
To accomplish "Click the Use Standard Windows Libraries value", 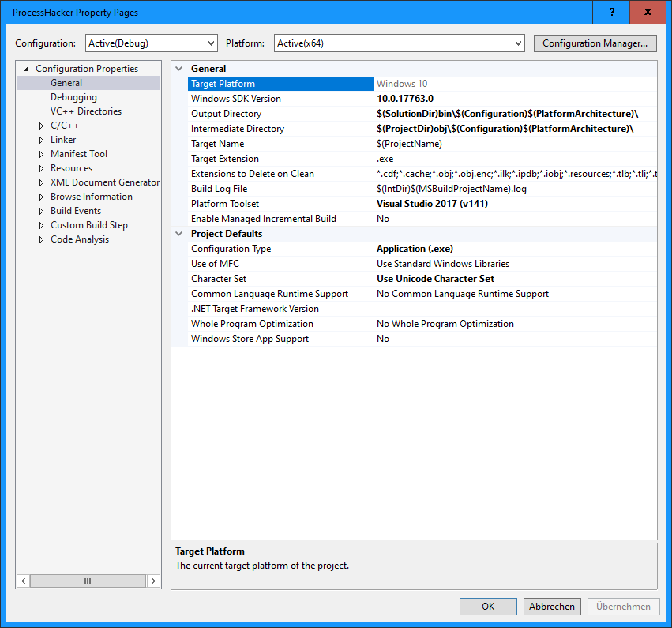I will pyautogui.click(x=443, y=264).
